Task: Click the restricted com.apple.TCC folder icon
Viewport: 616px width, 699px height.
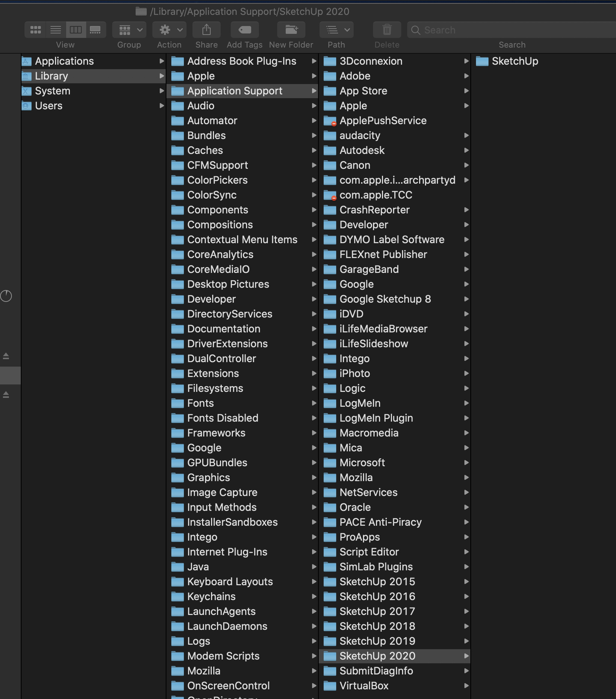Action: 330,195
